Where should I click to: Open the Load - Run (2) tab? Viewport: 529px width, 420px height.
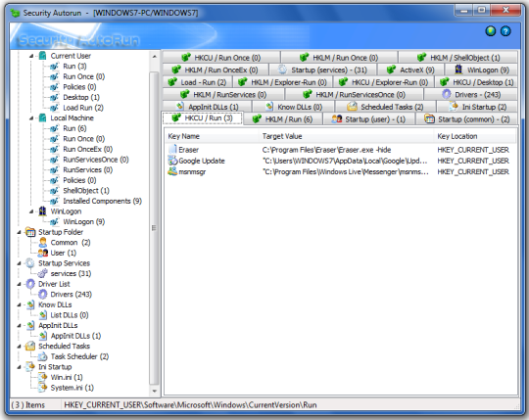(x=197, y=82)
